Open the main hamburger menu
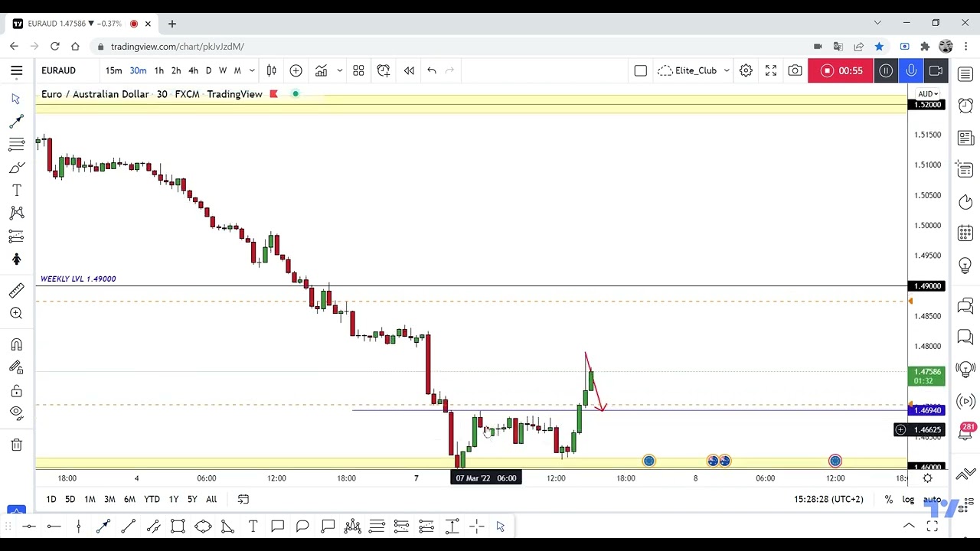980x551 pixels. coord(16,70)
